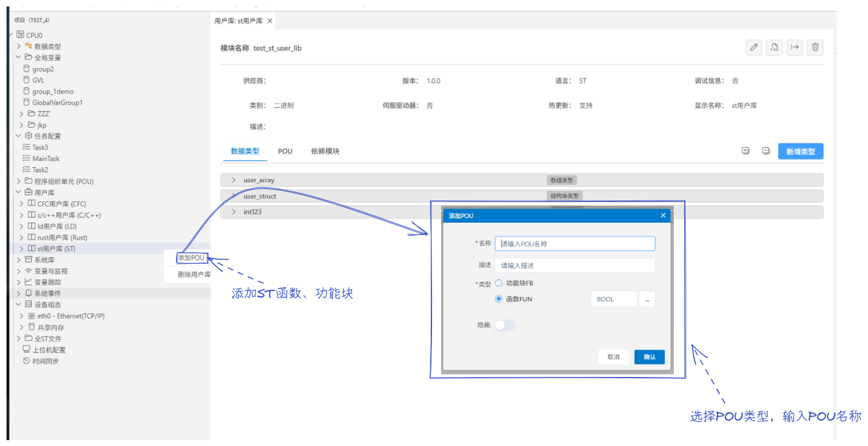
Task: Toggle the 隐藏 switch in dialog
Action: click(505, 325)
